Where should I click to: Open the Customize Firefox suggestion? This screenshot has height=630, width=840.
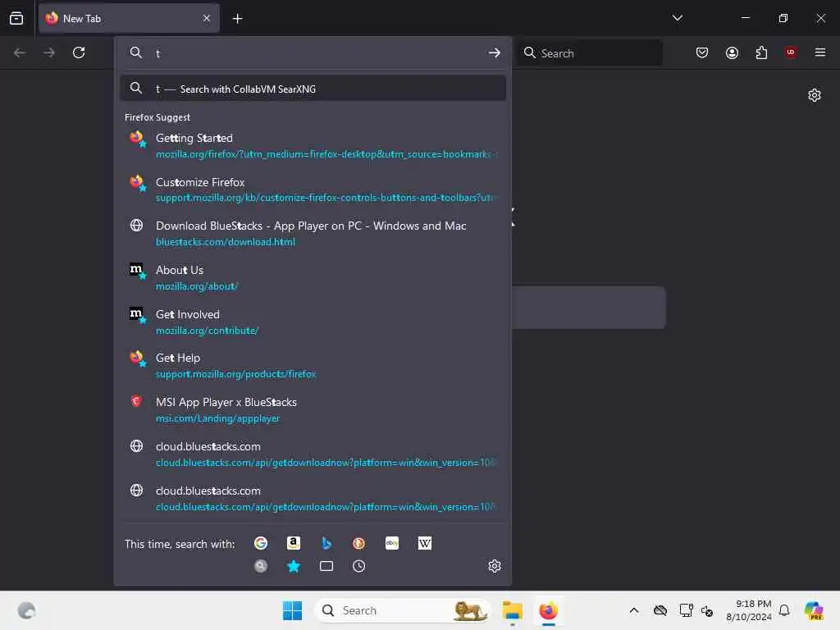[x=313, y=189]
